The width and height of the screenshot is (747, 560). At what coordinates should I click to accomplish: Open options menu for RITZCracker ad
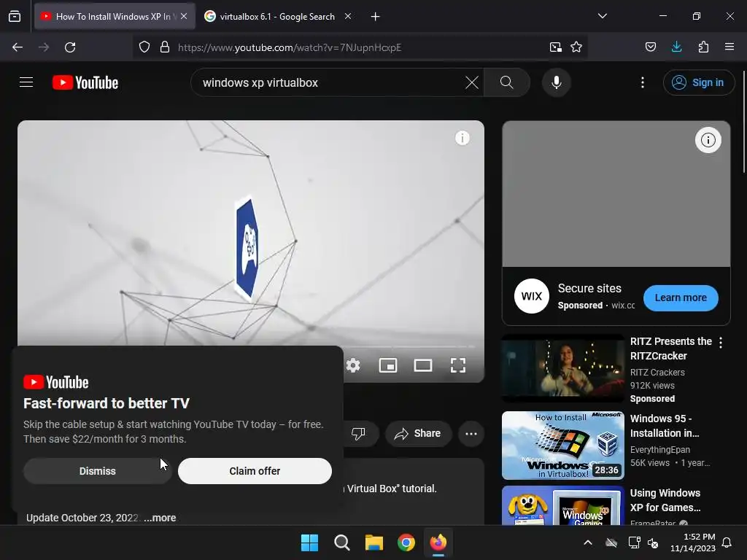tap(721, 343)
